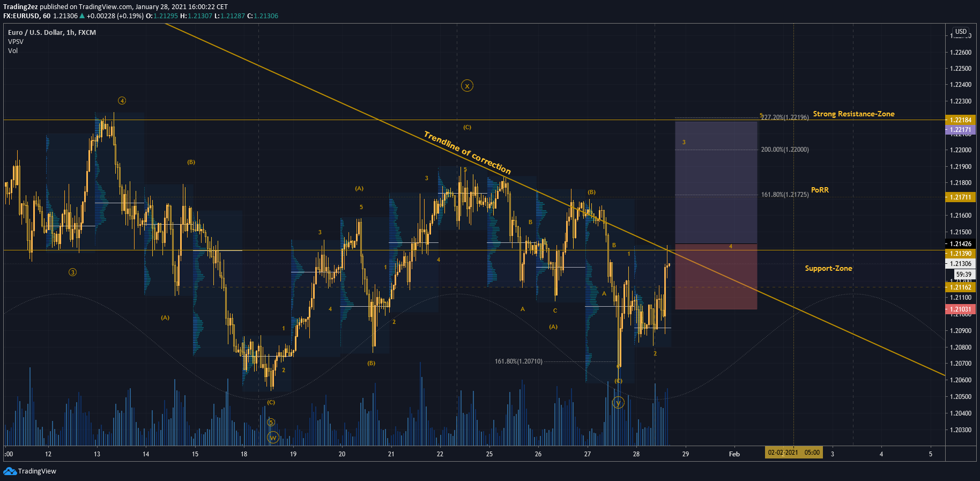Viewport: 980px width, 481px height.
Task: Click the VPSV indicator label
Action: pos(16,41)
